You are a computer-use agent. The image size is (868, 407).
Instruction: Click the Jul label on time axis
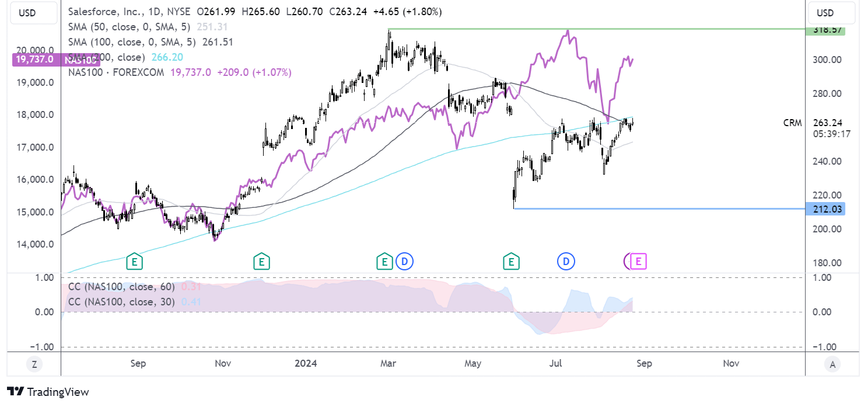pos(555,364)
